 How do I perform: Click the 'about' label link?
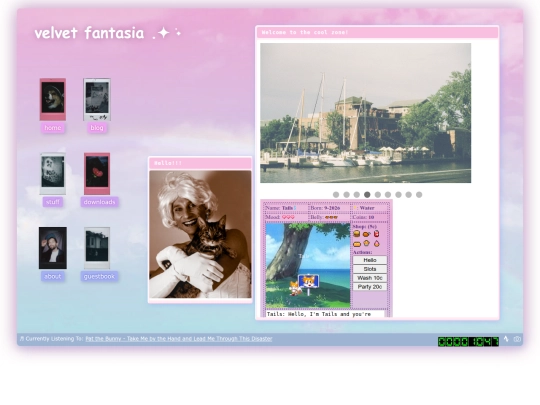(x=53, y=276)
